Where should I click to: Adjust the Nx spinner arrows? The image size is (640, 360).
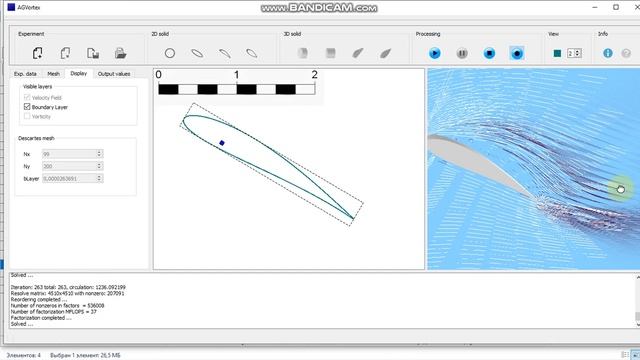tap(99, 154)
